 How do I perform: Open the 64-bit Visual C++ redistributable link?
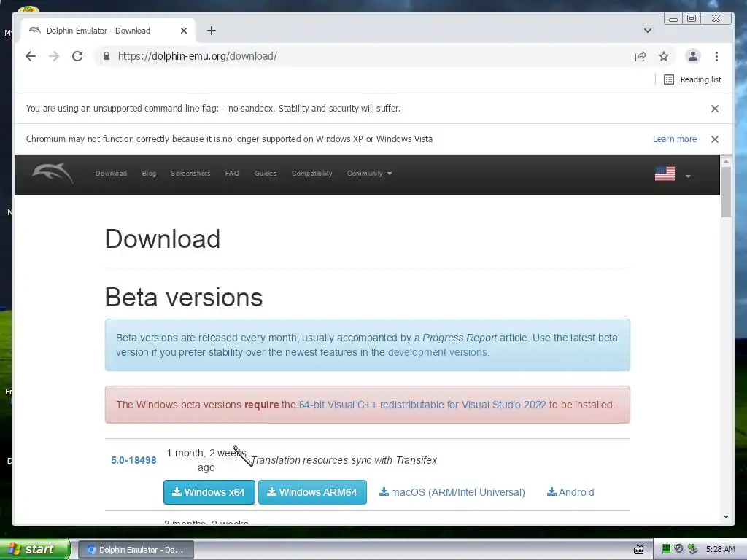point(422,405)
